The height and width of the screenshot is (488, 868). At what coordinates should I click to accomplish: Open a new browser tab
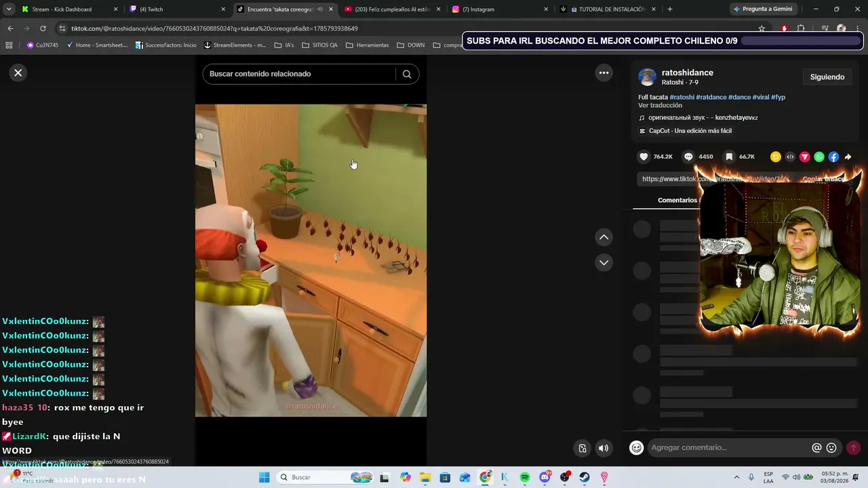[x=670, y=9]
